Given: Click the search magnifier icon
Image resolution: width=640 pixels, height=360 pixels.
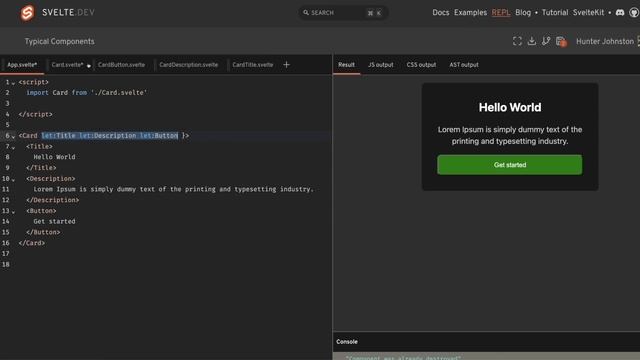Looking at the screenshot, I should (x=306, y=13).
